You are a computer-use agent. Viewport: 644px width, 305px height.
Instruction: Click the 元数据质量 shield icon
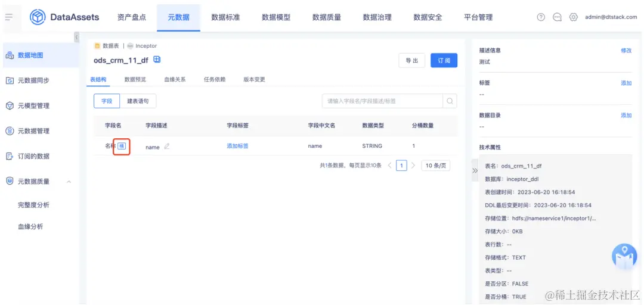[x=10, y=181]
